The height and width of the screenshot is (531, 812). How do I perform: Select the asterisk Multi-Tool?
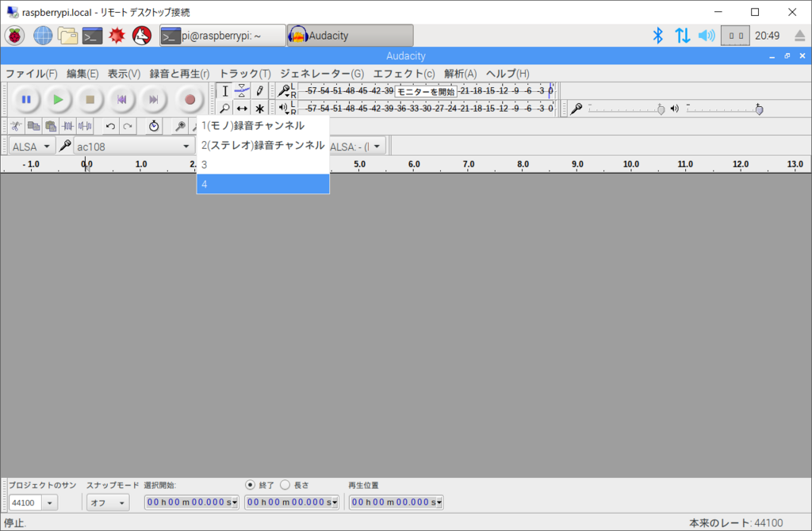click(x=259, y=108)
